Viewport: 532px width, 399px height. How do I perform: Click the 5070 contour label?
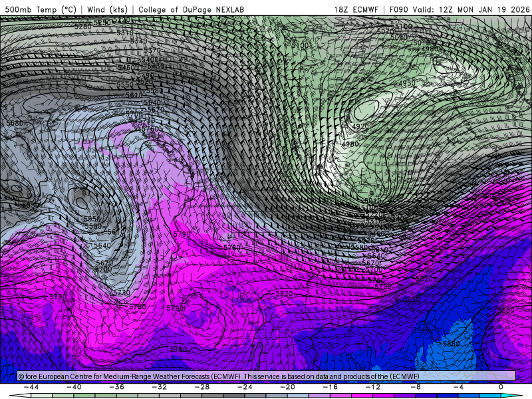point(385,31)
